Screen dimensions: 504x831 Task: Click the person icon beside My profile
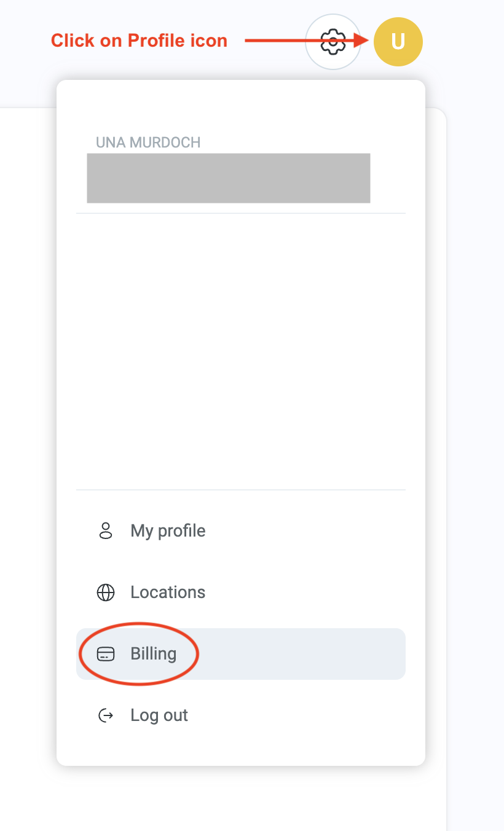[106, 531]
